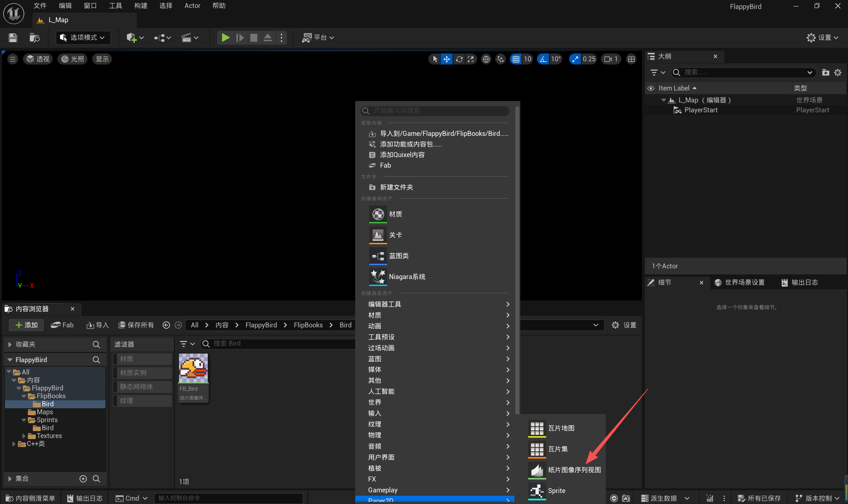Viewport: 848px width, 504px height.
Task: Toggle grid snapping in viewport
Action: (516, 59)
